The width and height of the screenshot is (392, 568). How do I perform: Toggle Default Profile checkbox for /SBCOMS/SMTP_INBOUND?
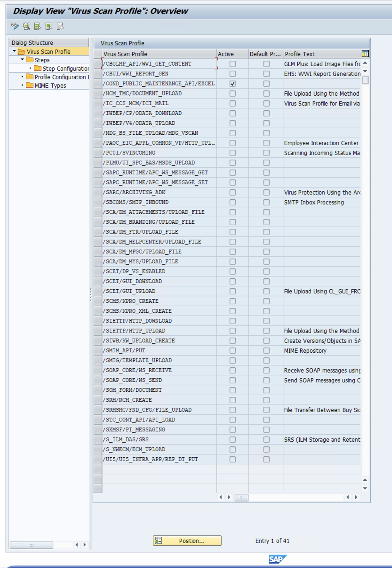(x=266, y=202)
